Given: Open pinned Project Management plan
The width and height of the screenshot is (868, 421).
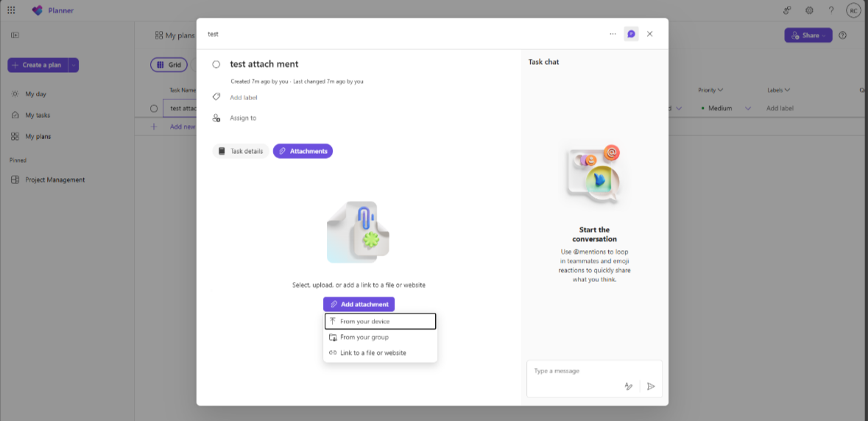Looking at the screenshot, I should [54, 180].
